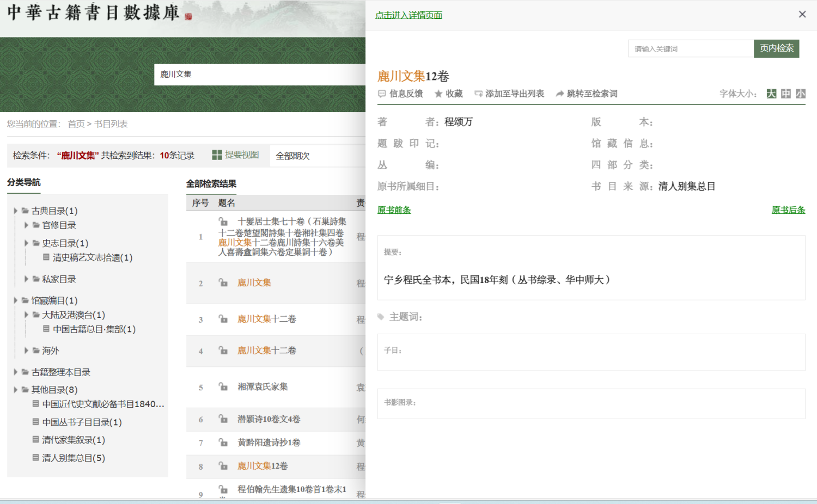Expand the 海外 catalog node
Screen dimensions: 817x504
[26, 351]
